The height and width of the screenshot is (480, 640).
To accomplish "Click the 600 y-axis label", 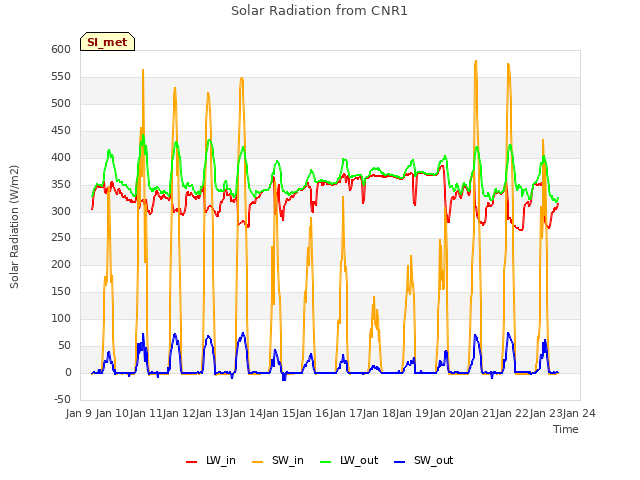I will [61, 49].
